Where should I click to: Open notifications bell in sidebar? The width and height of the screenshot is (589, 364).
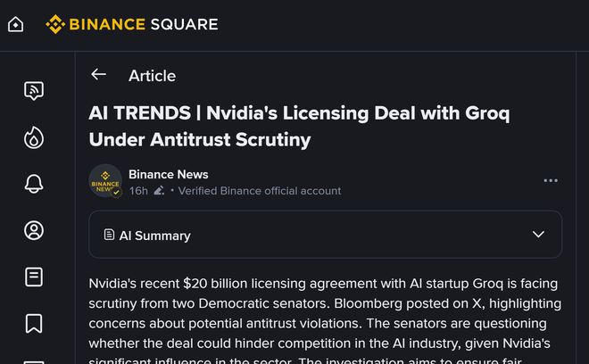[34, 184]
